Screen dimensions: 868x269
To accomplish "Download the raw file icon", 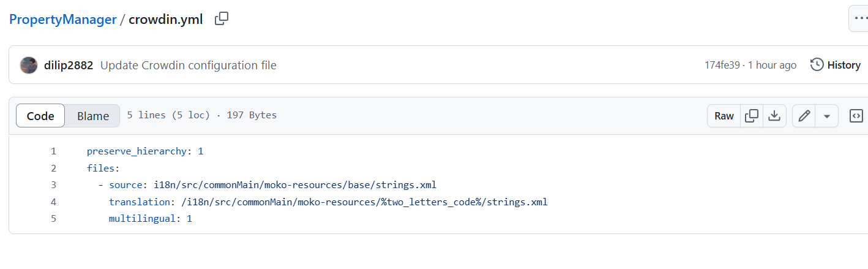I will [774, 116].
